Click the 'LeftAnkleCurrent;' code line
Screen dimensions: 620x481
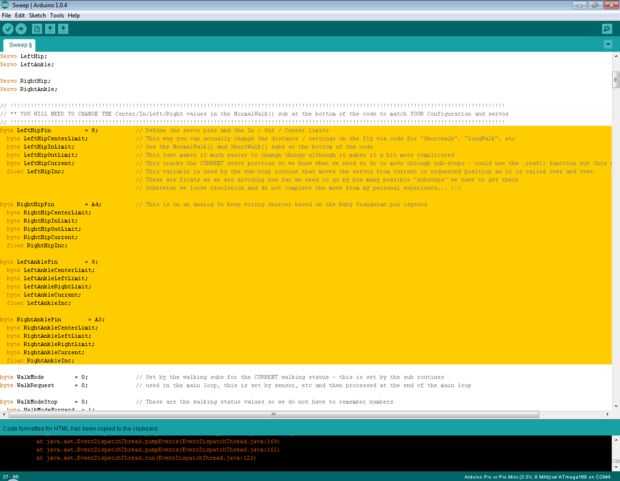pyautogui.click(x=44, y=295)
